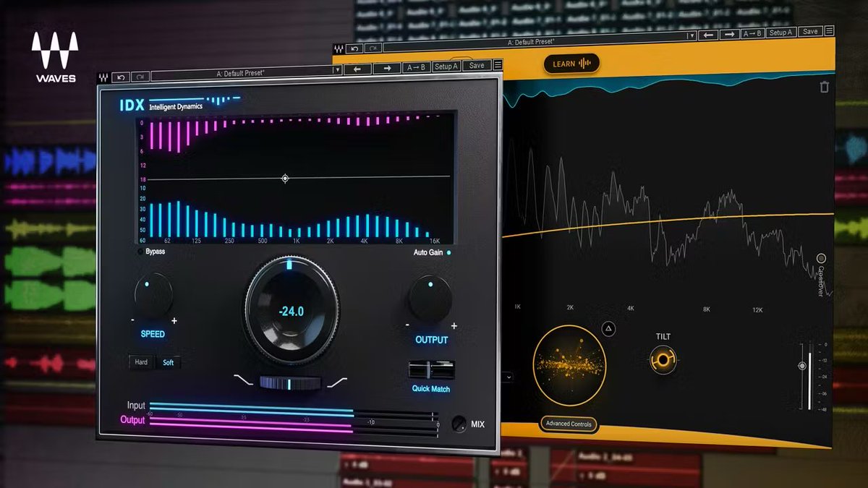Click the Quick Match label
868x488 pixels.
click(x=431, y=389)
